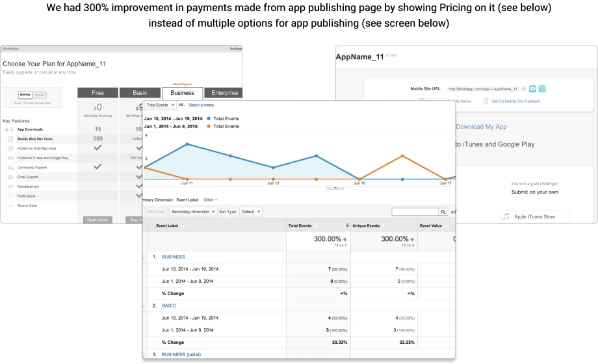Click the Advertisement megaphone icon
This screenshot has height=364, width=598.
click(10, 187)
